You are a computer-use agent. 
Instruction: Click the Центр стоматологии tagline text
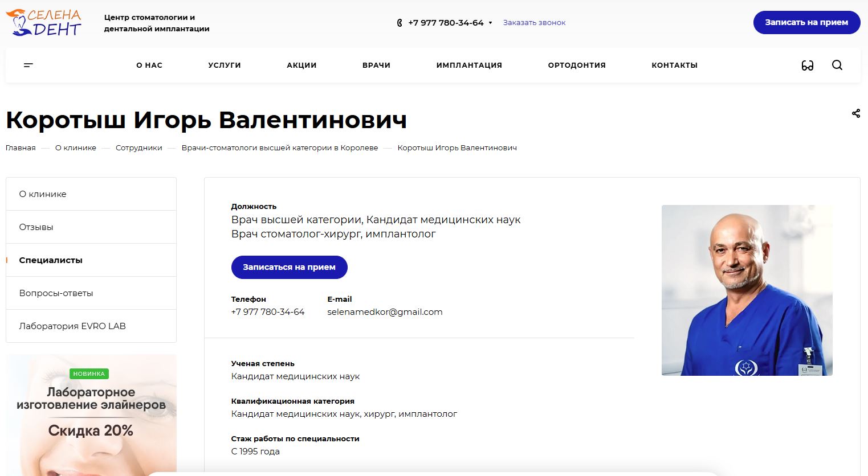(157, 23)
